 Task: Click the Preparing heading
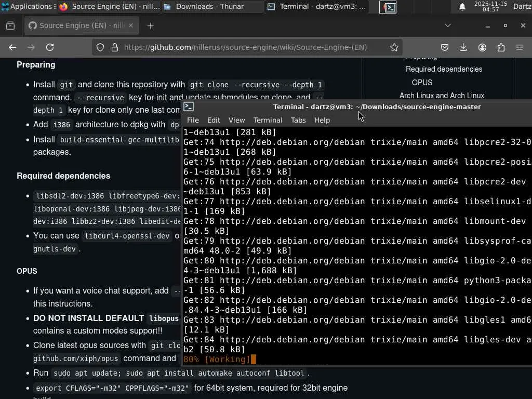pos(36,65)
